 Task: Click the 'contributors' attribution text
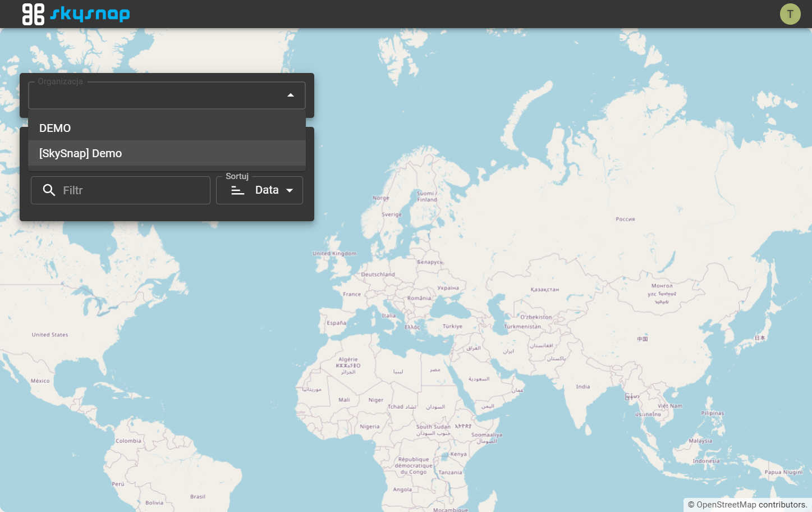[783, 505]
